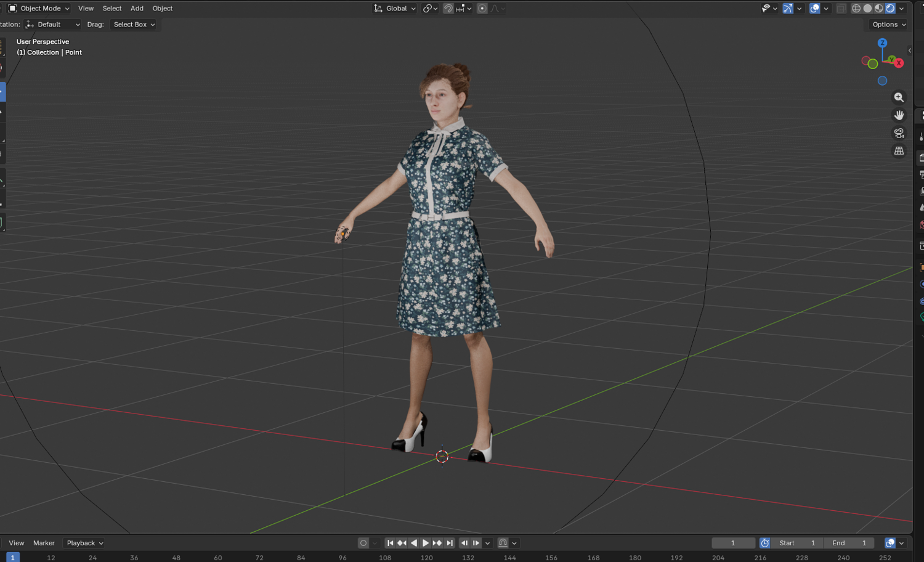
Task: Toggle snapping magnet icon
Action: coord(448,9)
